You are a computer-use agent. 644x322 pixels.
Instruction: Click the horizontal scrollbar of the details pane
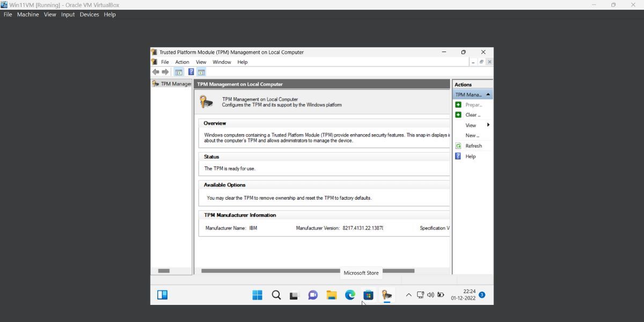point(308,271)
